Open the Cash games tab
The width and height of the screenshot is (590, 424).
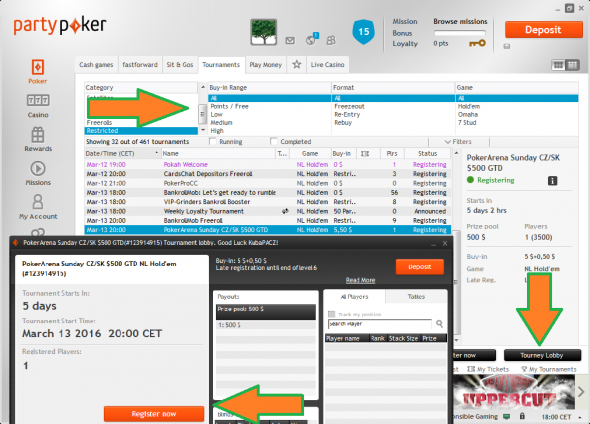[96, 65]
